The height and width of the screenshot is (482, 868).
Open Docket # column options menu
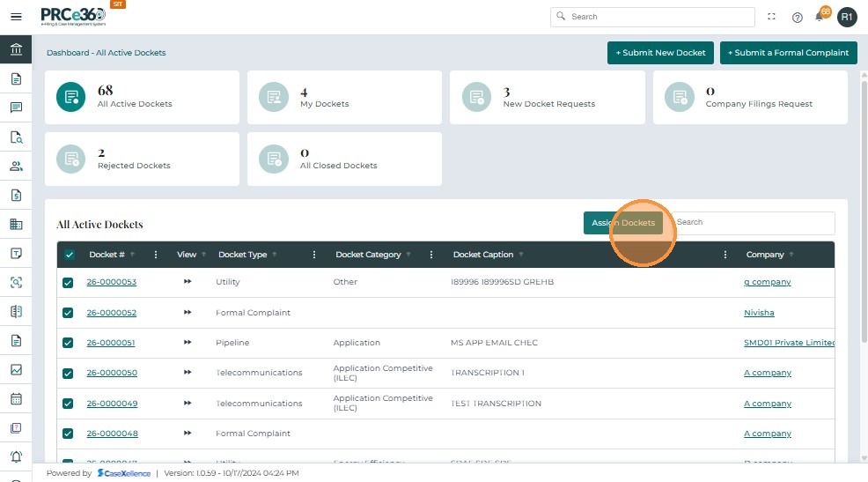click(156, 255)
